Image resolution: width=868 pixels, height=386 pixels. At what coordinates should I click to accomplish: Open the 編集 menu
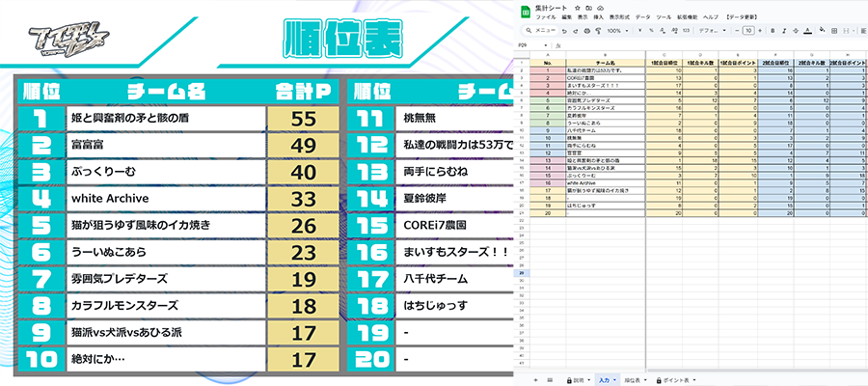pyautogui.click(x=567, y=17)
